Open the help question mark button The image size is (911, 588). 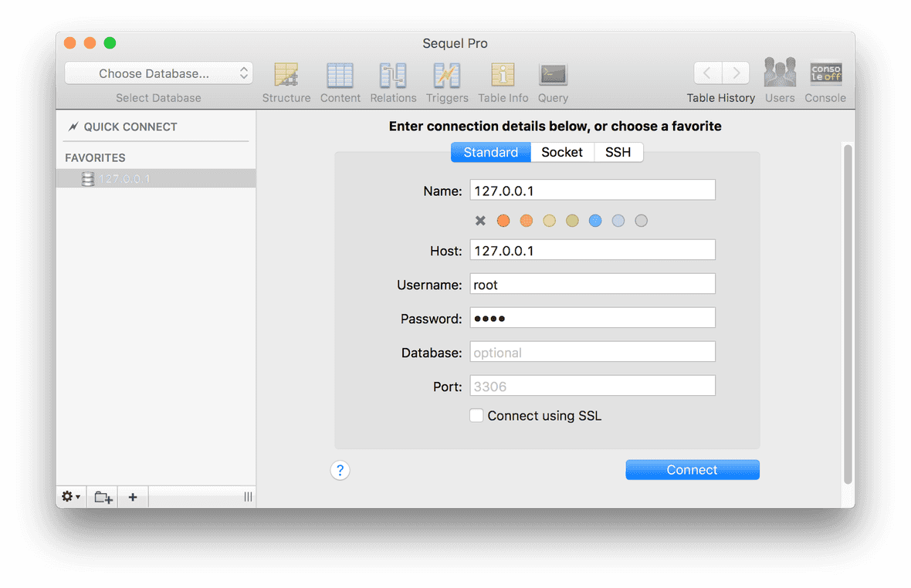[x=340, y=469]
